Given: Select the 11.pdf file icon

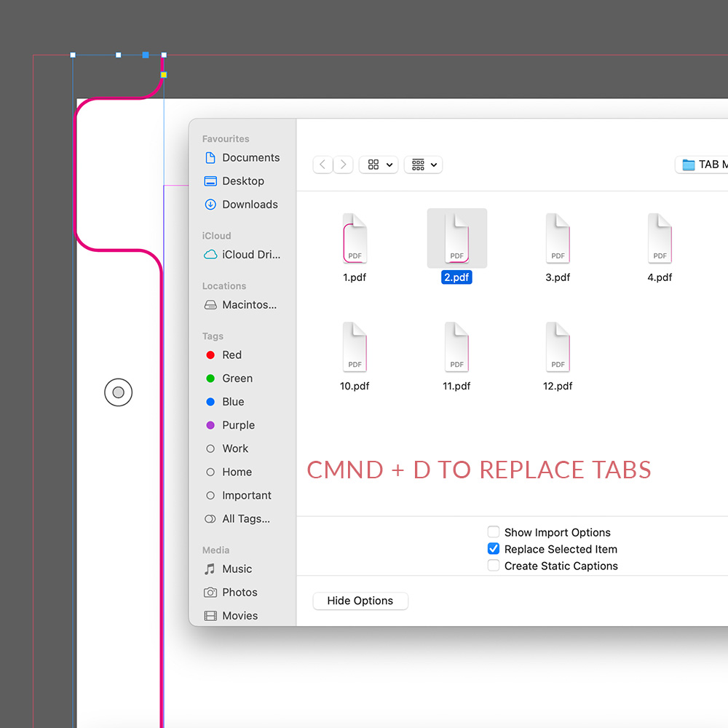Looking at the screenshot, I should (x=457, y=347).
